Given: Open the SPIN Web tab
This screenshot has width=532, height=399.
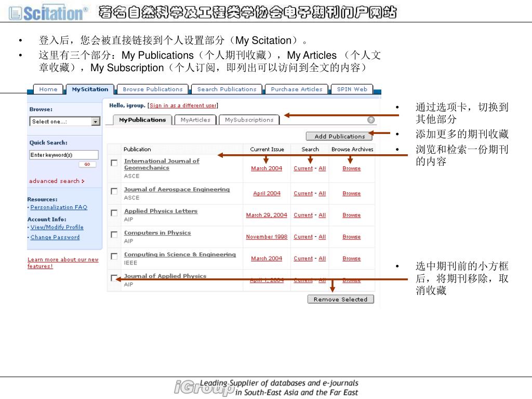Looking at the screenshot, I should point(352,89).
